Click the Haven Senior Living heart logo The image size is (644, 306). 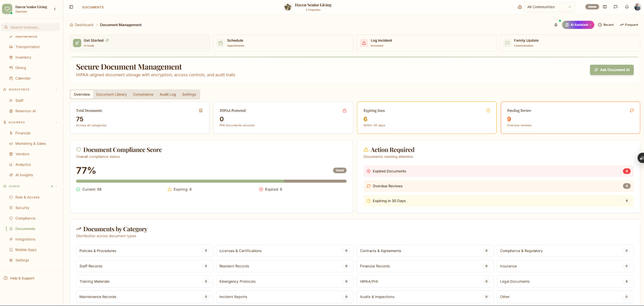point(7,9)
